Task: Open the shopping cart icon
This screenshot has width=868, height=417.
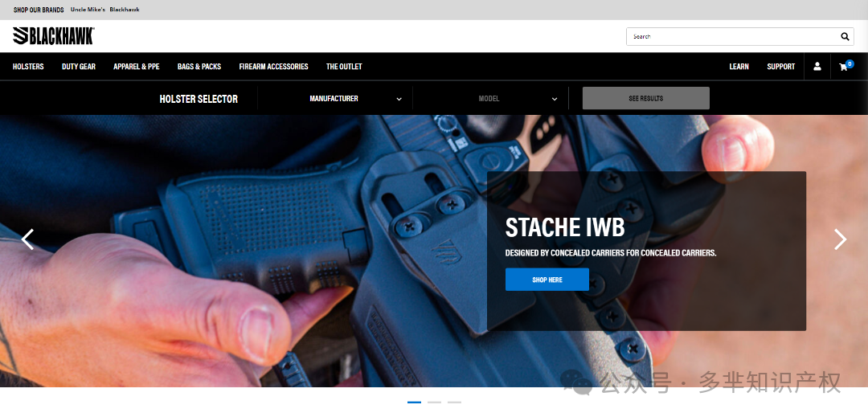Action: 845,66
